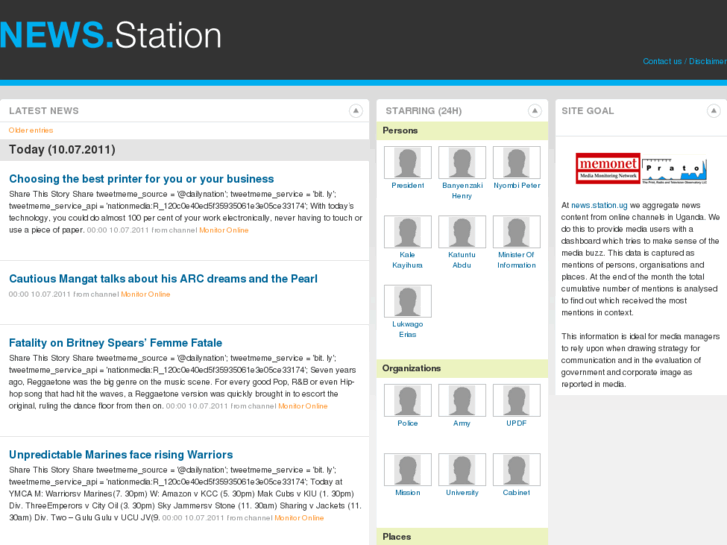Open 'Choosing the best printer' article
Screen dimensions: 727x545
point(141,179)
